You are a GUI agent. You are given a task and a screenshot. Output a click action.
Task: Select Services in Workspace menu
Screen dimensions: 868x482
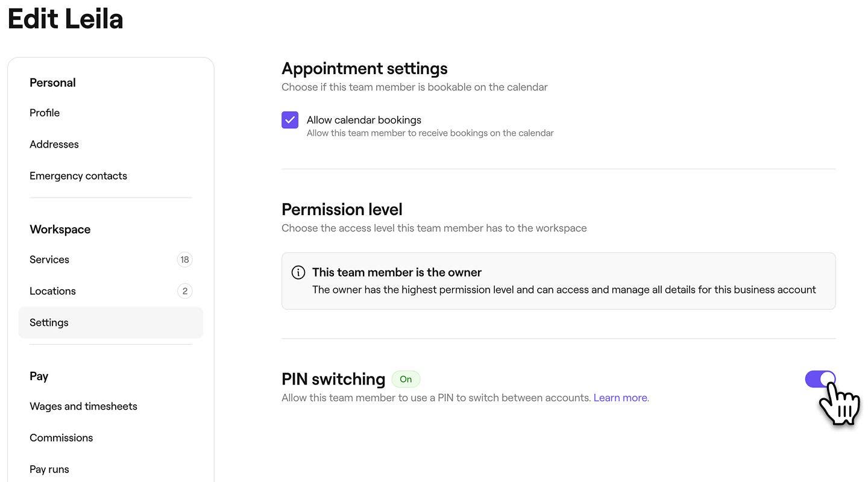[49, 260]
